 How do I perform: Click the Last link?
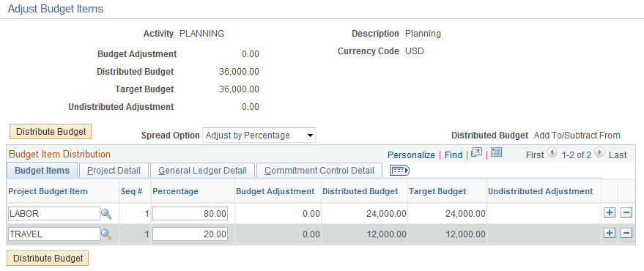point(618,155)
